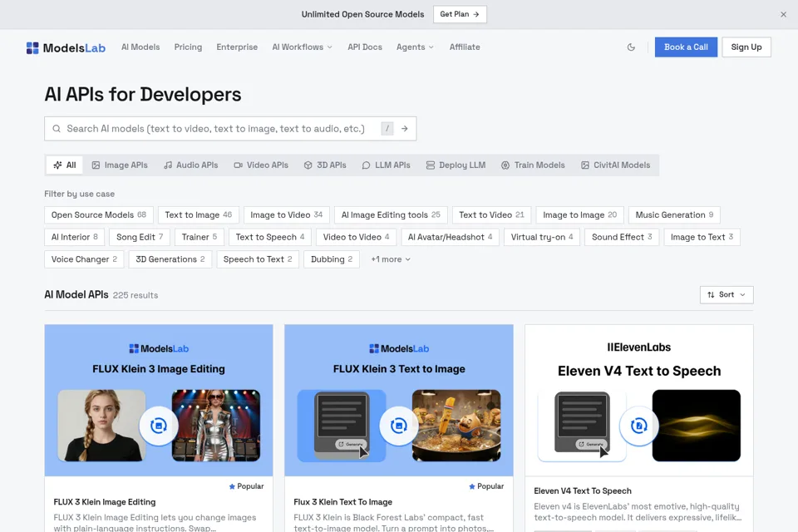This screenshot has width=798, height=532.
Task: Click the Image APIs tab icon
Action: click(96, 165)
